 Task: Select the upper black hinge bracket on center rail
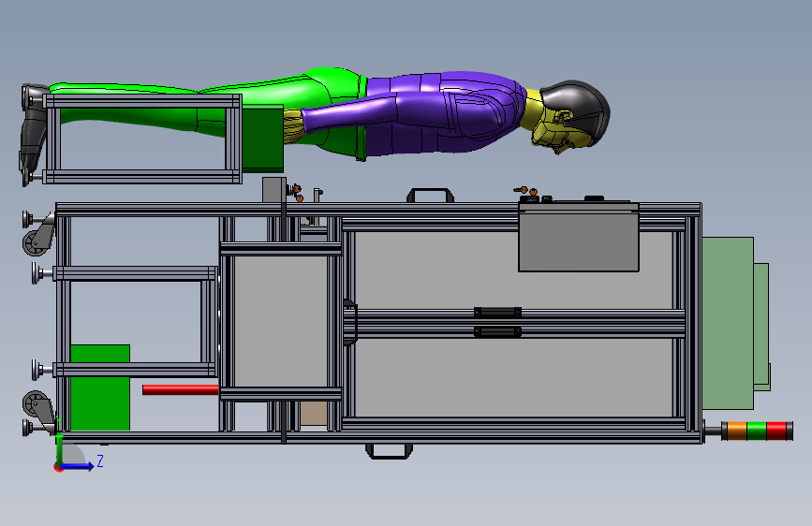(x=497, y=312)
